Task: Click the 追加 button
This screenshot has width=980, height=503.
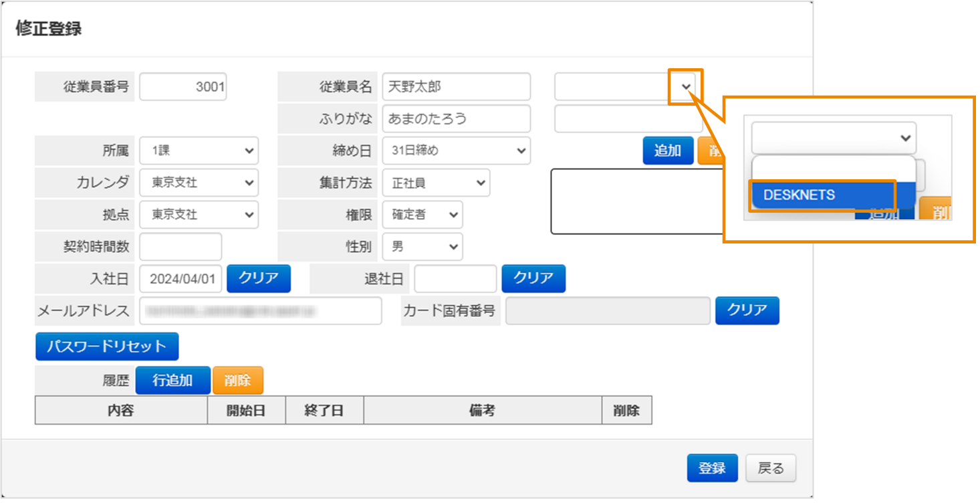Action: point(667,150)
